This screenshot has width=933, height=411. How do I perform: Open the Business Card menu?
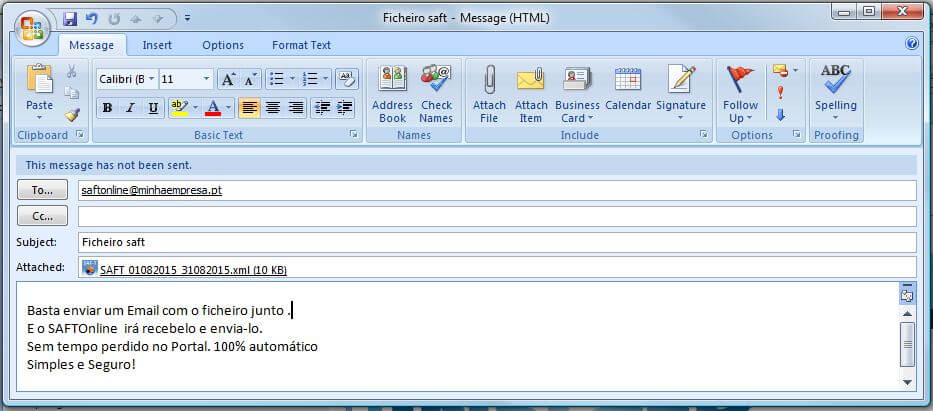pyautogui.click(x=577, y=93)
